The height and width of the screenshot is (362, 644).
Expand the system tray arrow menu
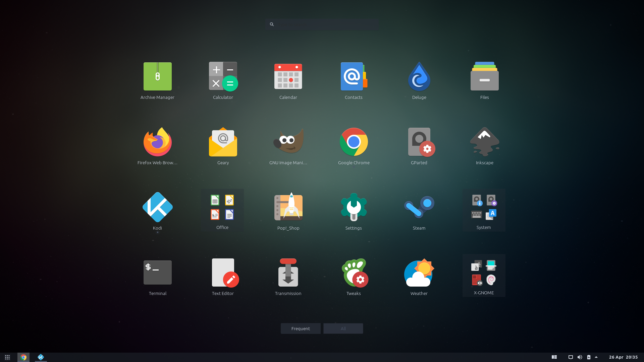tap(596, 357)
